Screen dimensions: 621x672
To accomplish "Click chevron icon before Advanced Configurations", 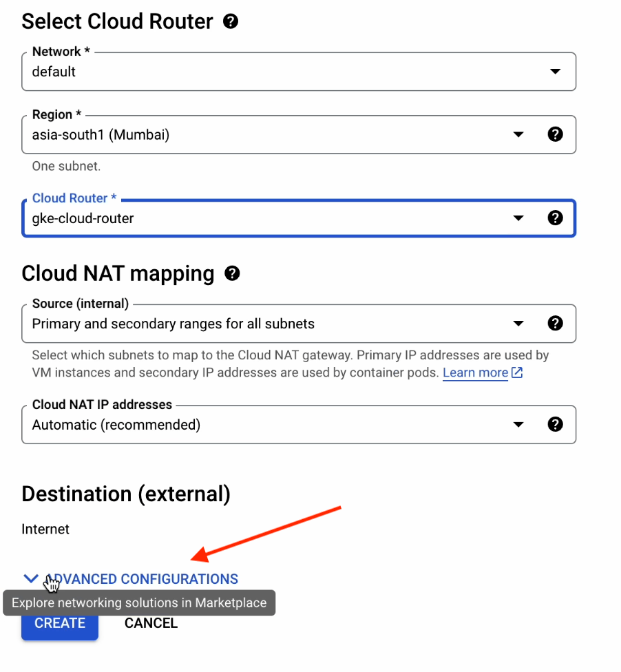I will (31, 579).
